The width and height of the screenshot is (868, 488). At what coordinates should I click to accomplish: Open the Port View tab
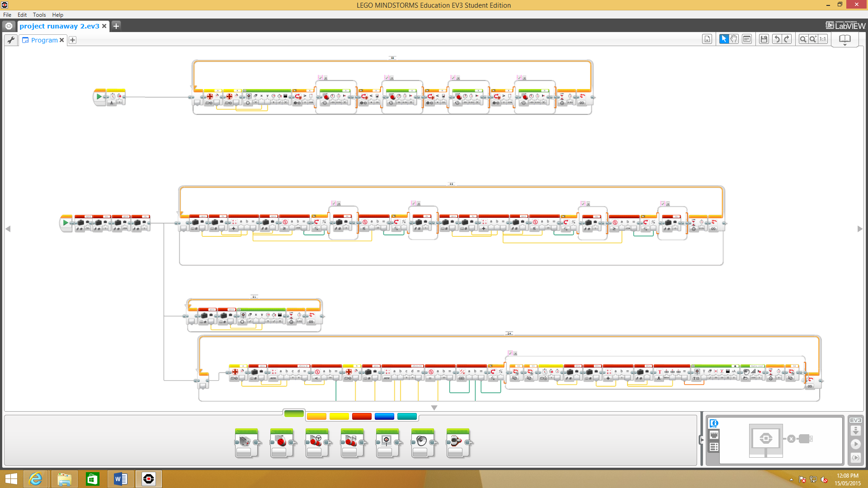click(714, 435)
